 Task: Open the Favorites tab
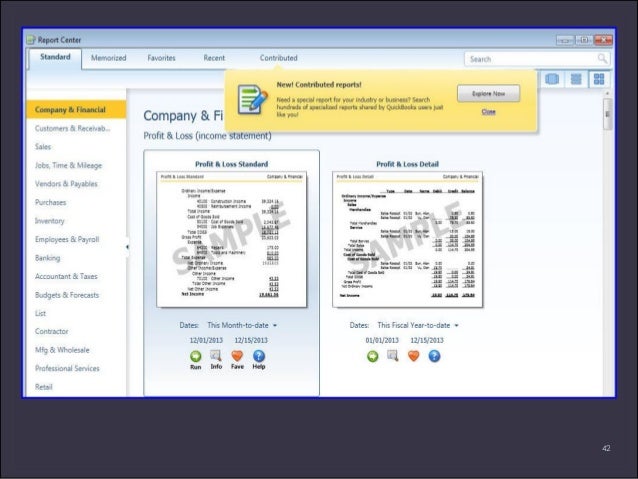[x=162, y=58]
